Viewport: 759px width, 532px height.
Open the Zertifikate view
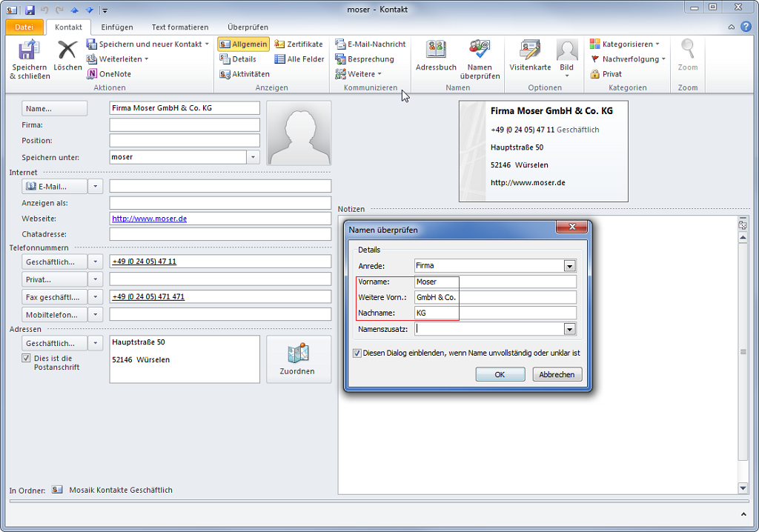pos(299,44)
